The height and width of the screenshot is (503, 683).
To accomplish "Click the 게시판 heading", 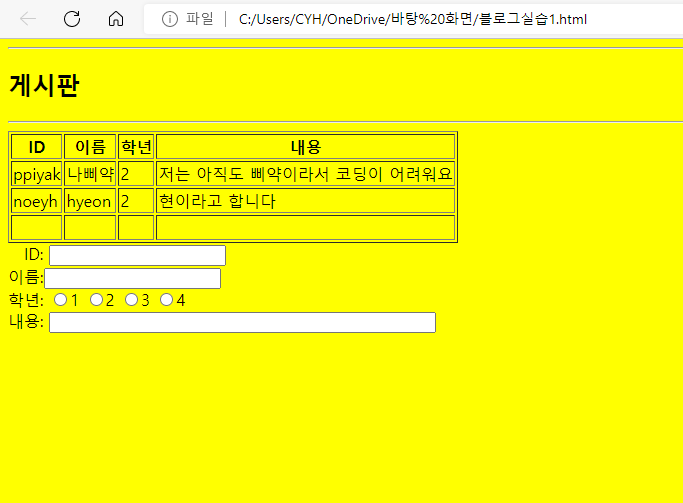I will point(44,85).
